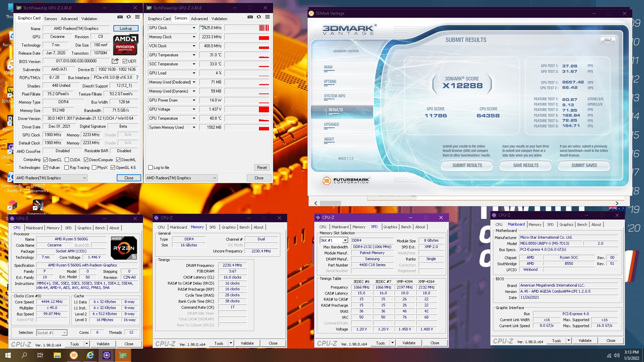Open Socket #1 selection dropdown in CPU-Z
Screen dimensions: 644x362
coord(52,333)
